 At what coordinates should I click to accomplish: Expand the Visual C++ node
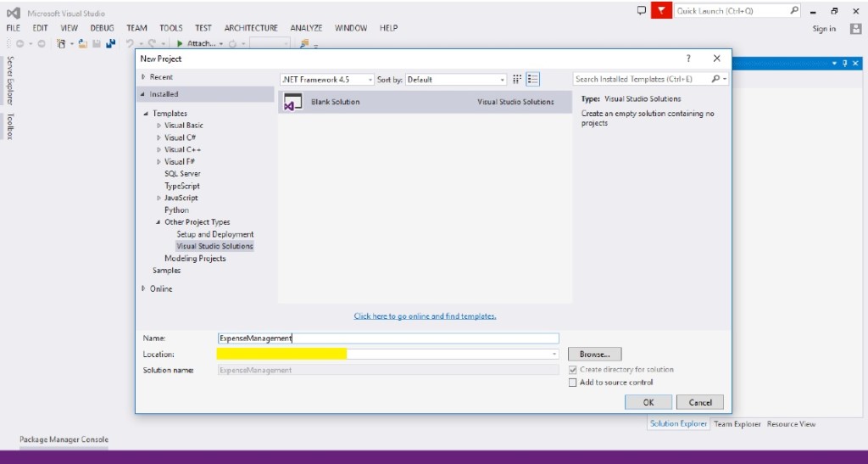159,150
